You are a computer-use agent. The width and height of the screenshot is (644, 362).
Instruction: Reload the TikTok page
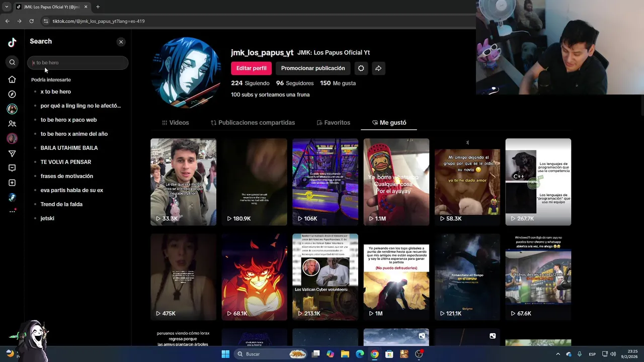point(31,21)
